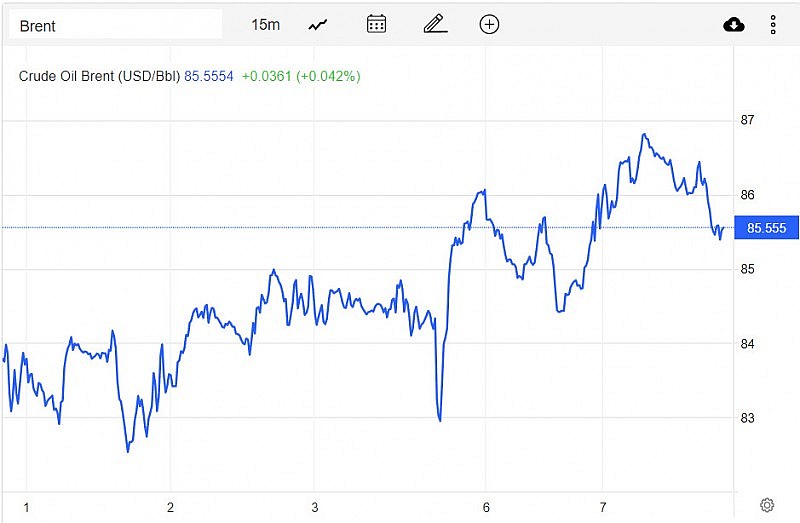Open the 15m interval dropdown
The image size is (800, 523).
point(266,24)
